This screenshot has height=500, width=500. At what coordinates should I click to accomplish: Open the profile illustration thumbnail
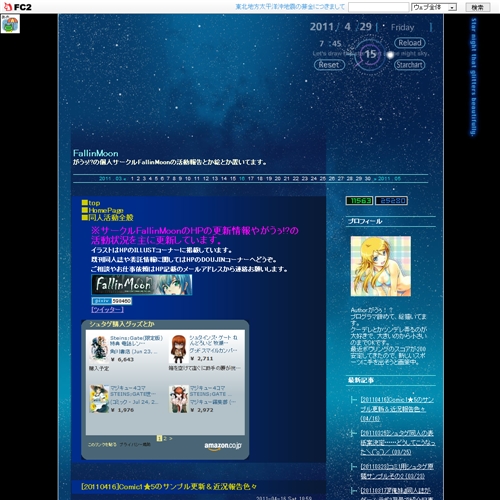click(x=381, y=266)
